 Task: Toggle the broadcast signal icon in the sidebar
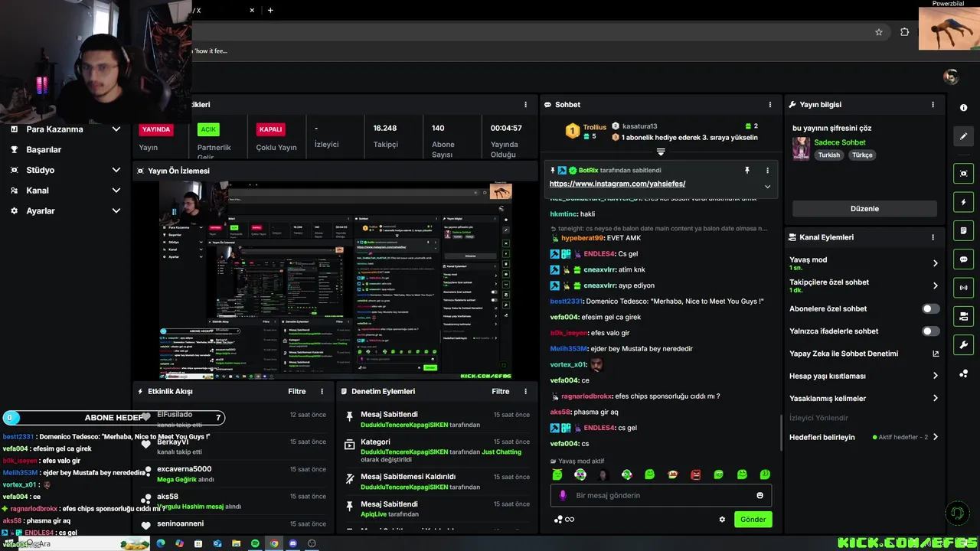(963, 288)
